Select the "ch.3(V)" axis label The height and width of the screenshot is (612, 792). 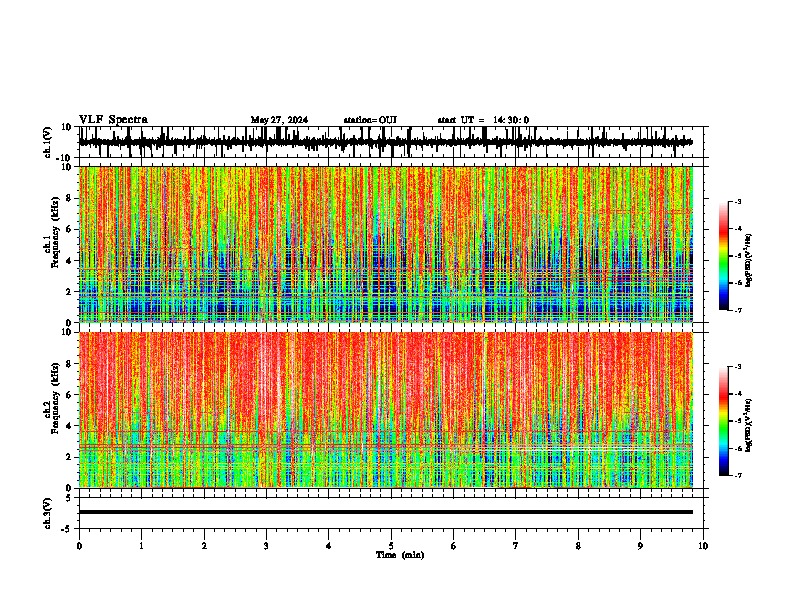pyautogui.click(x=48, y=513)
